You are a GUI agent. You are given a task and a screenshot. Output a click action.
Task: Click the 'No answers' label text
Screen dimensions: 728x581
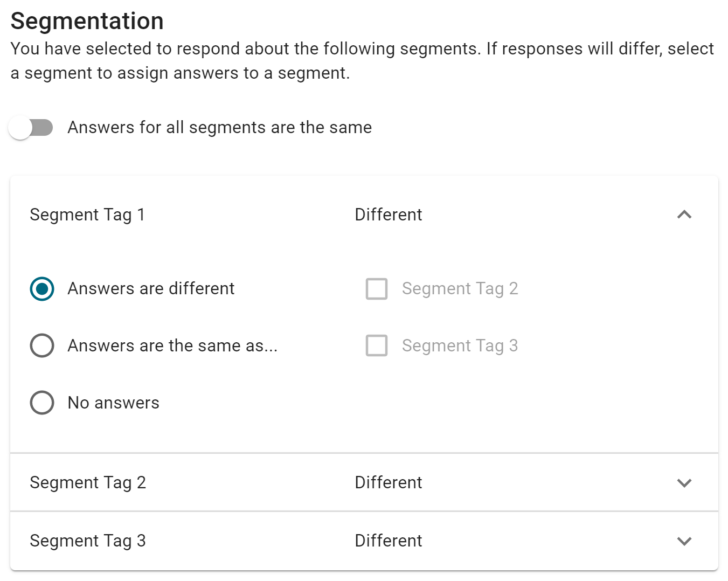click(x=114, y=403)
